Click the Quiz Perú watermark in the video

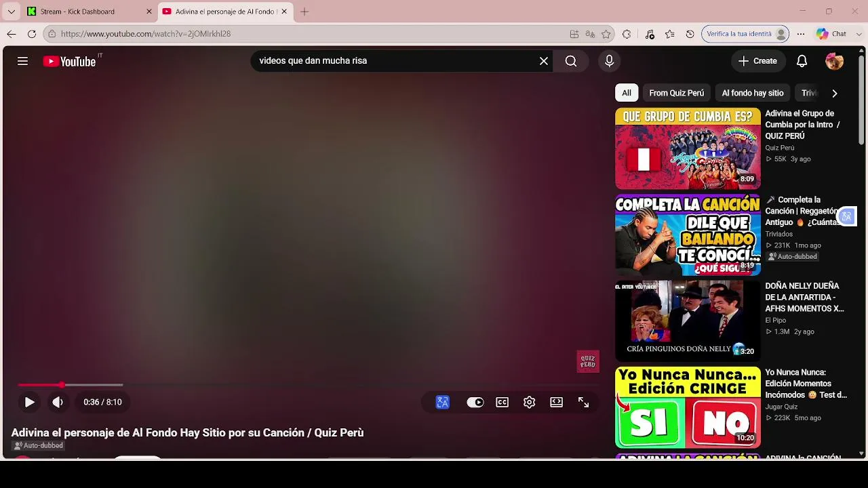click(x=588, y=361)
